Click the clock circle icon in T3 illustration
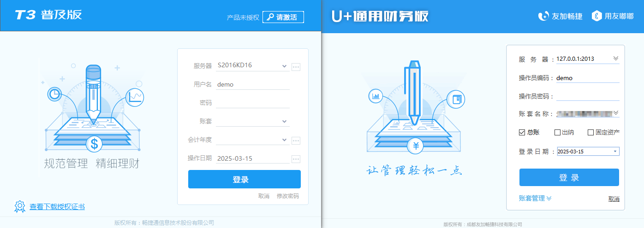644x228 pixels. tap(54, 94)
